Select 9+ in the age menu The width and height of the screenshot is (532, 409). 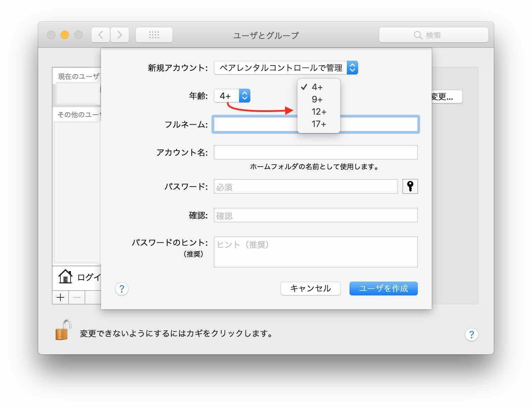coord(319,99)
